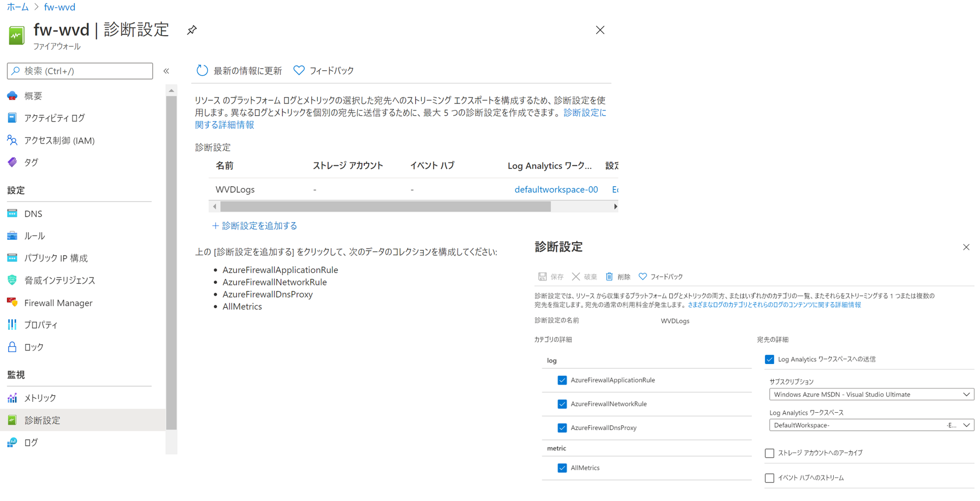This screenshot has width=980, height=501.
Task: Click the ホーム breadcrumb link
Action: tap(17, 7)
